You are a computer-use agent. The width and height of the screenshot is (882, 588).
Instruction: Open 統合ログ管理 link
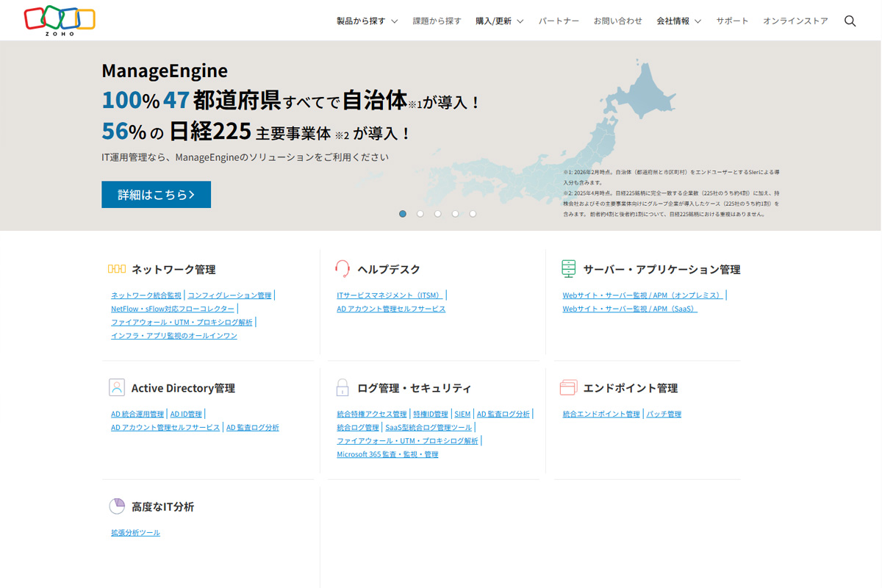click(x=358, y=428)
